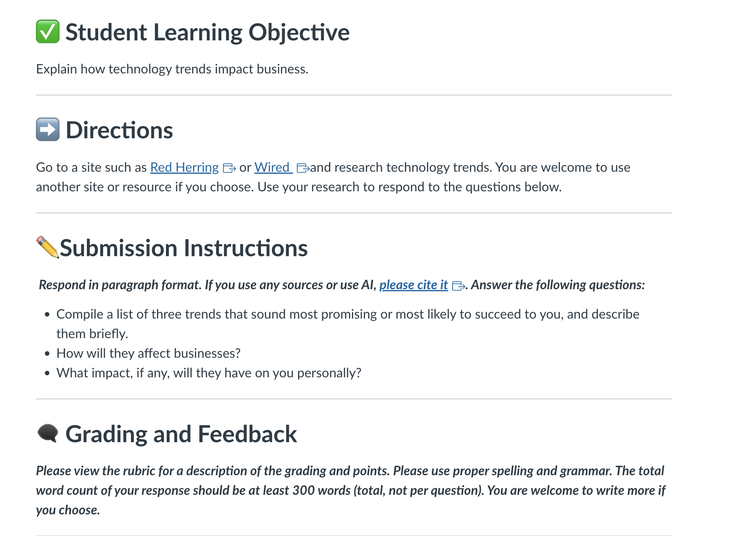The height and width of the screenshot is (536, 756).
Task: Click 'Explain how technology trends impact business' text
Action: [172, 69]
